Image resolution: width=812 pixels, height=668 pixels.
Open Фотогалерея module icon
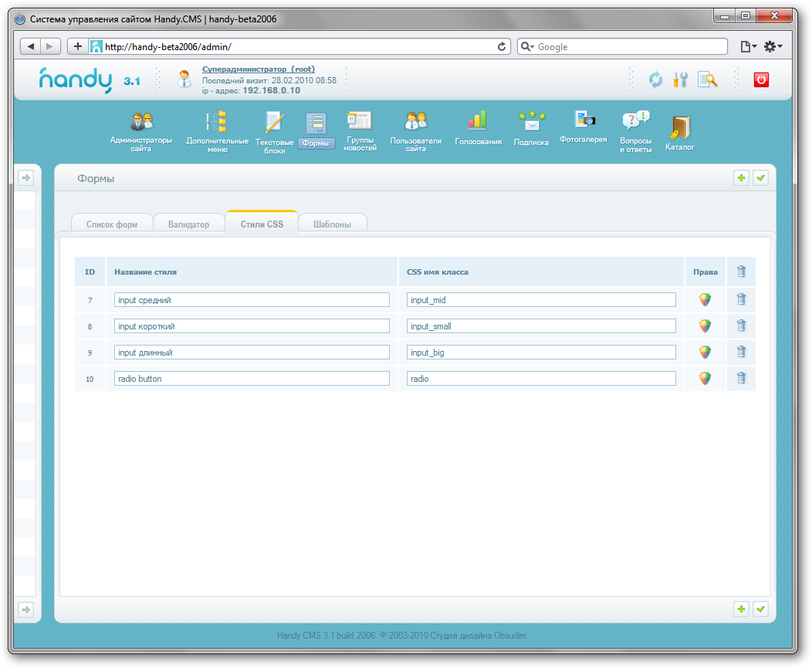pos(584,120)
